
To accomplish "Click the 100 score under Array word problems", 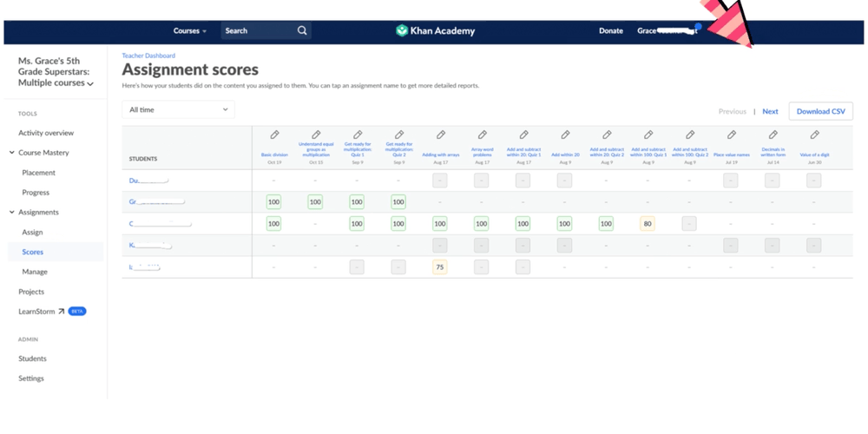I will coord(482,224).
